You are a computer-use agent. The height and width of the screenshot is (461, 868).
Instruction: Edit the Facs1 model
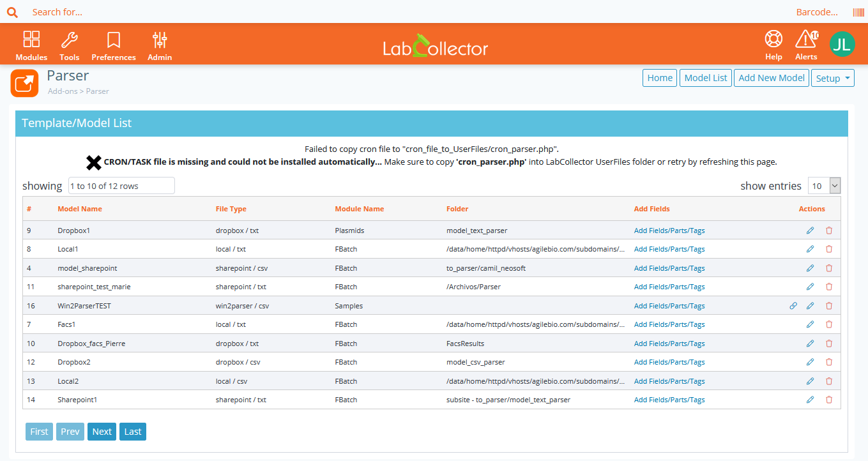(811, 324)
